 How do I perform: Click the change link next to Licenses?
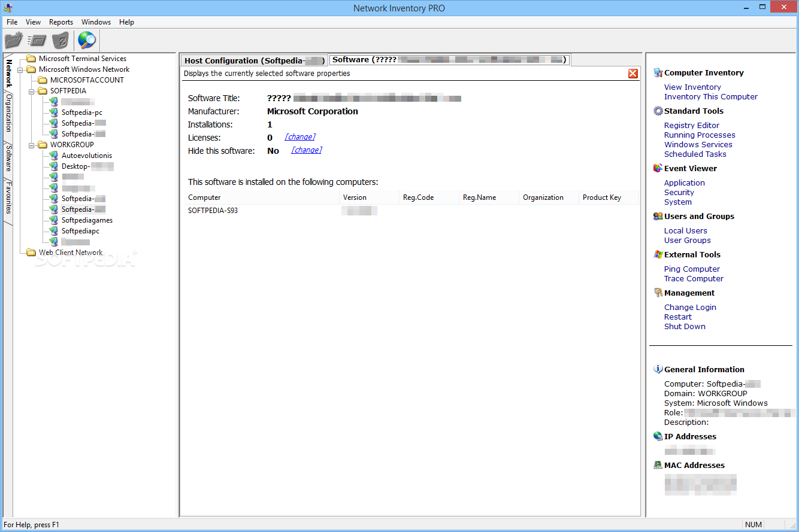(x=300, y=137)
